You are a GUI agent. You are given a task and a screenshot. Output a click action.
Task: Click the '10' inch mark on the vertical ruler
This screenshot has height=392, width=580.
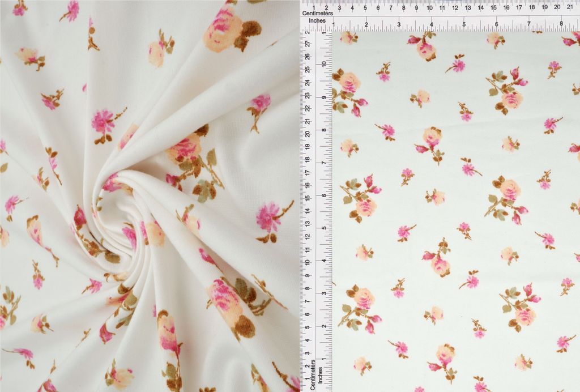[324, 64]
